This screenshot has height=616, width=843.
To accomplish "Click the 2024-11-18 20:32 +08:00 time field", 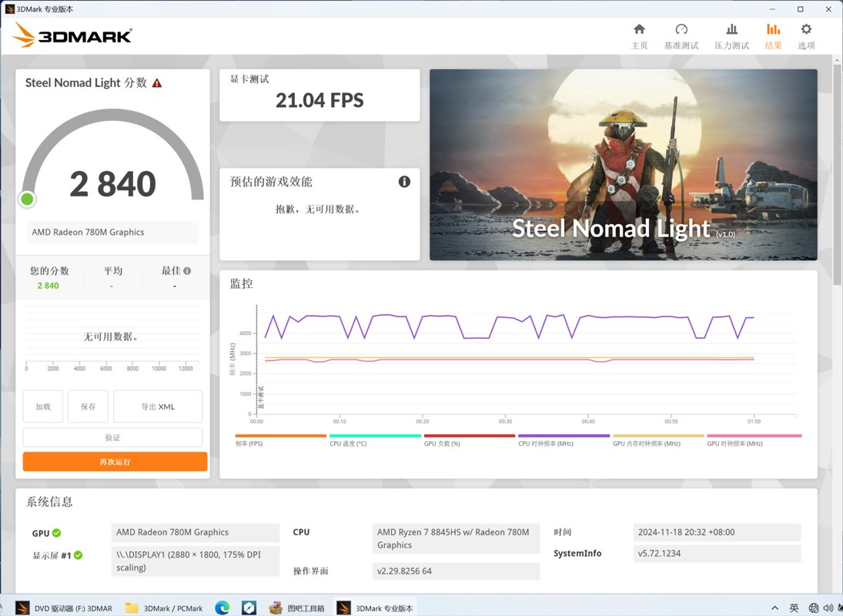I will tap(718, 532).
